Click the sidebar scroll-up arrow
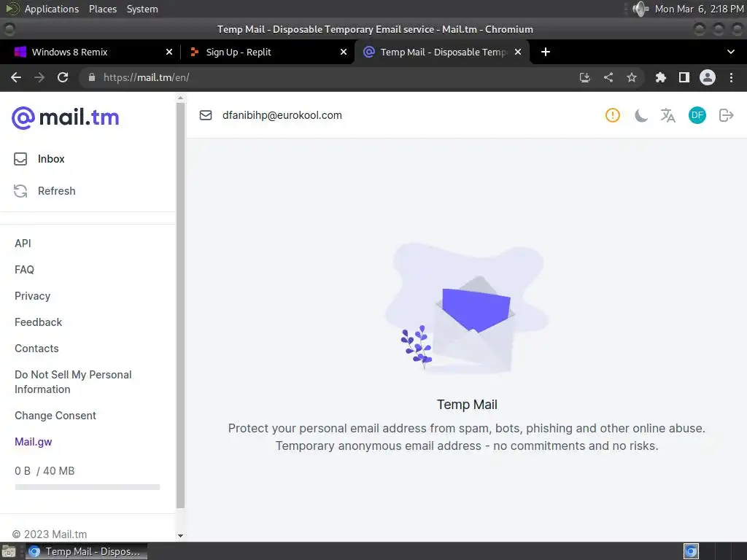Viewport: 747px width, 560px height. pos(181,98)
